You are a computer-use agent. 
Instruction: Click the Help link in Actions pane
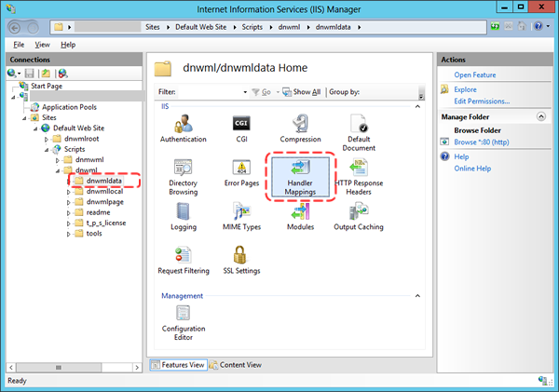tap(461, 156)
